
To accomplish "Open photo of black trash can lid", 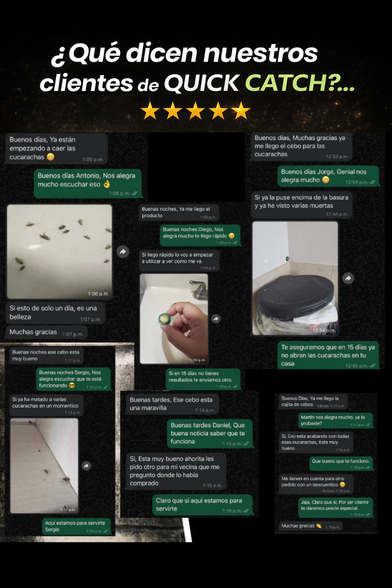I will 295,278.
